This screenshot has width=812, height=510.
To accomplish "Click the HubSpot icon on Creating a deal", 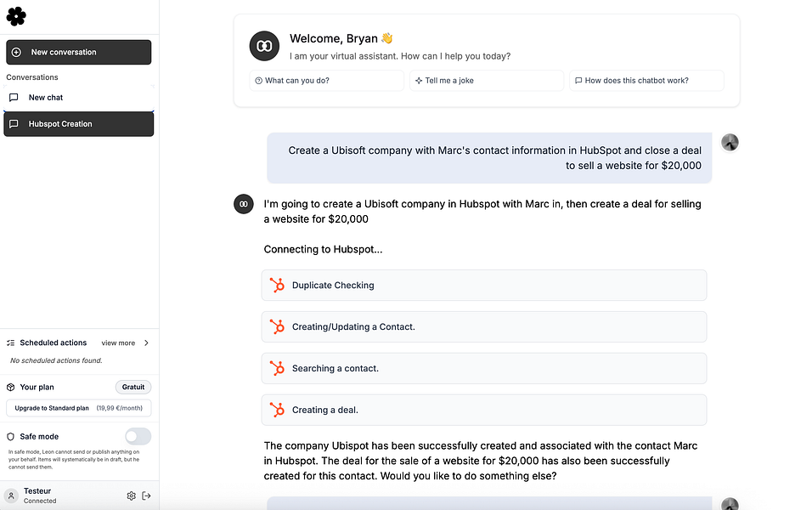I will (277, 410).
